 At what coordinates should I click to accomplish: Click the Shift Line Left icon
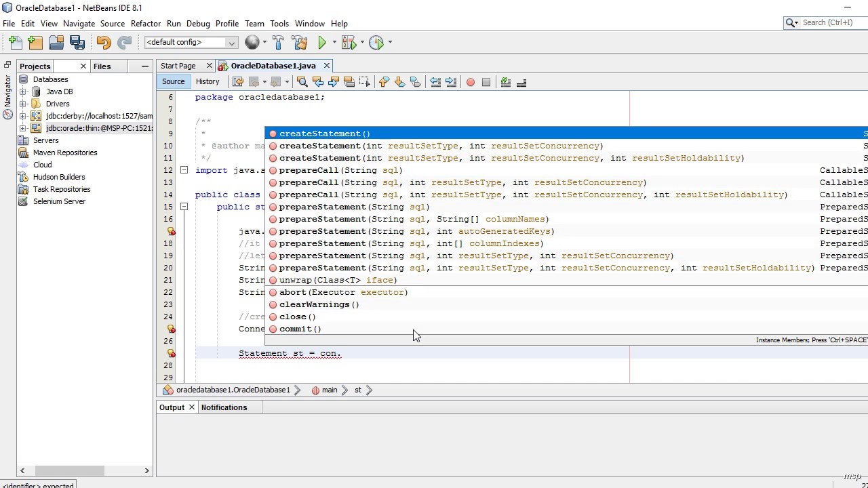(x=435, y=82)
